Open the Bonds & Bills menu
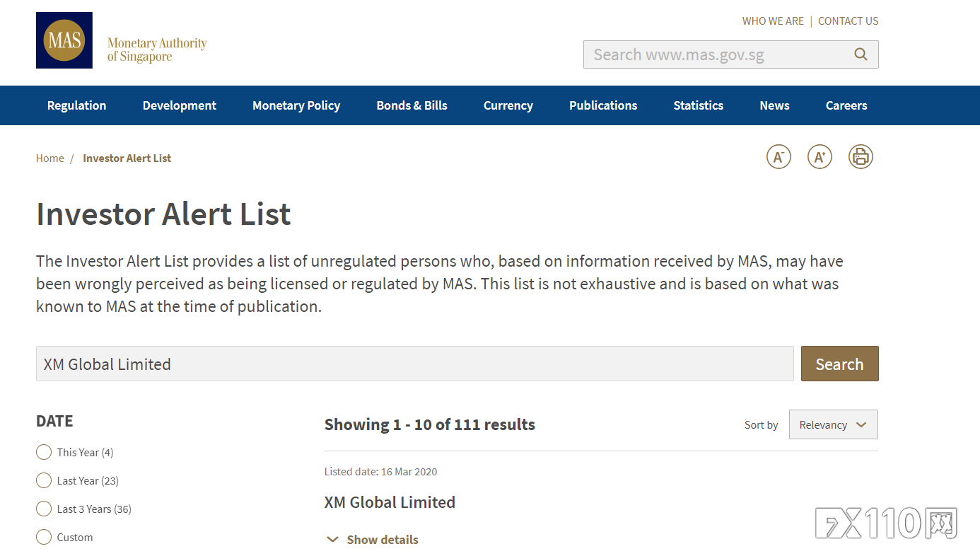Screen dimensions: 980x556 412,105
